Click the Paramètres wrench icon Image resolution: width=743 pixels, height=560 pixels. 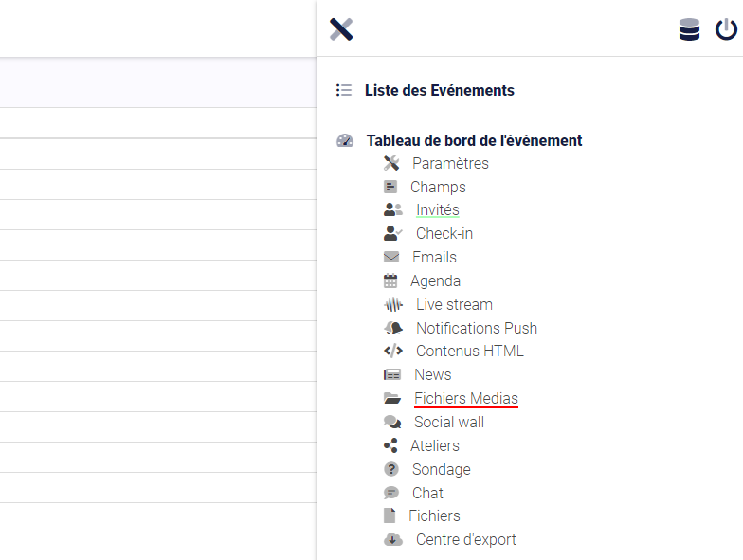click(391, 163)
